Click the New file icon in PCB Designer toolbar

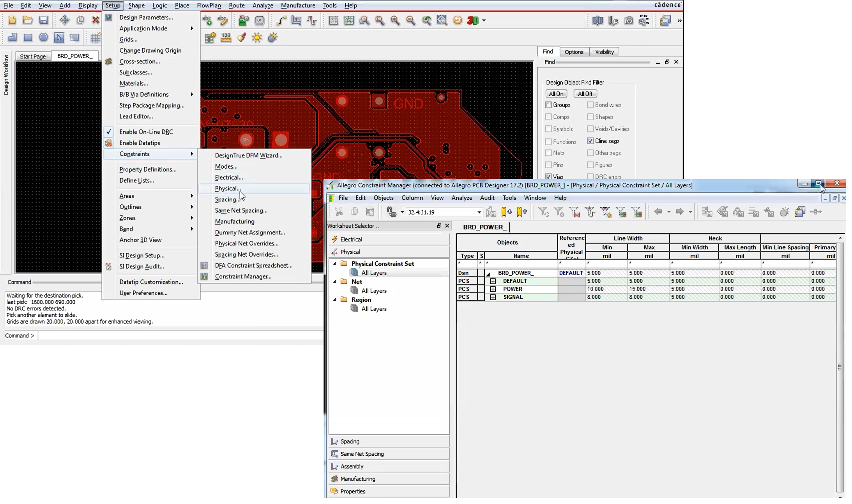tap(12, 20)
